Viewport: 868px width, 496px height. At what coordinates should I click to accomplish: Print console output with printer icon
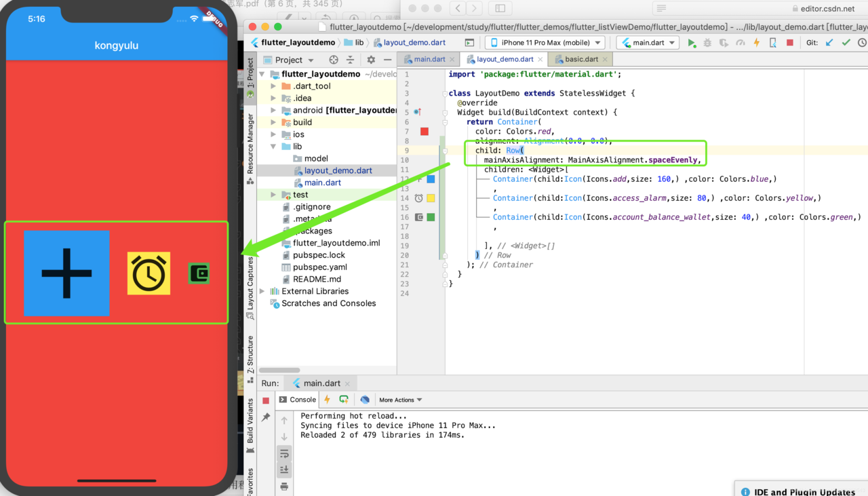point(284,486)
